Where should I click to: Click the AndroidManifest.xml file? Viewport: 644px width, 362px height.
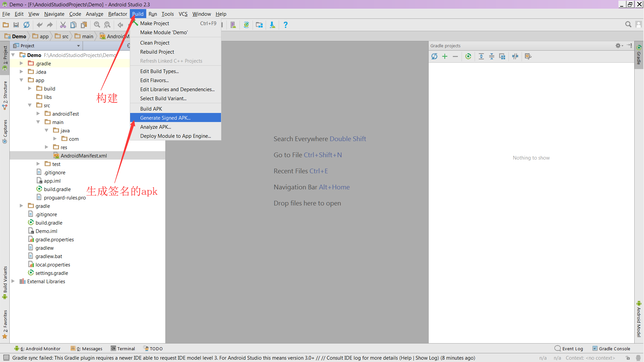[84, 156]
